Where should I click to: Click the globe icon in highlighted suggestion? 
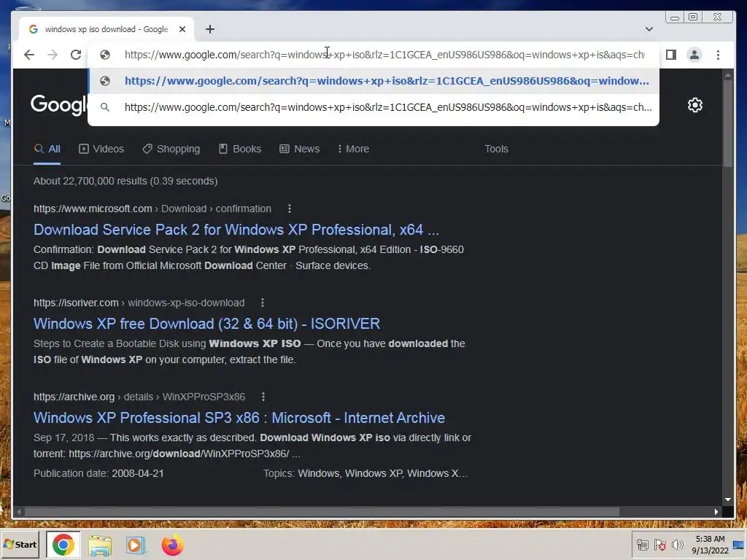(105, 81)
